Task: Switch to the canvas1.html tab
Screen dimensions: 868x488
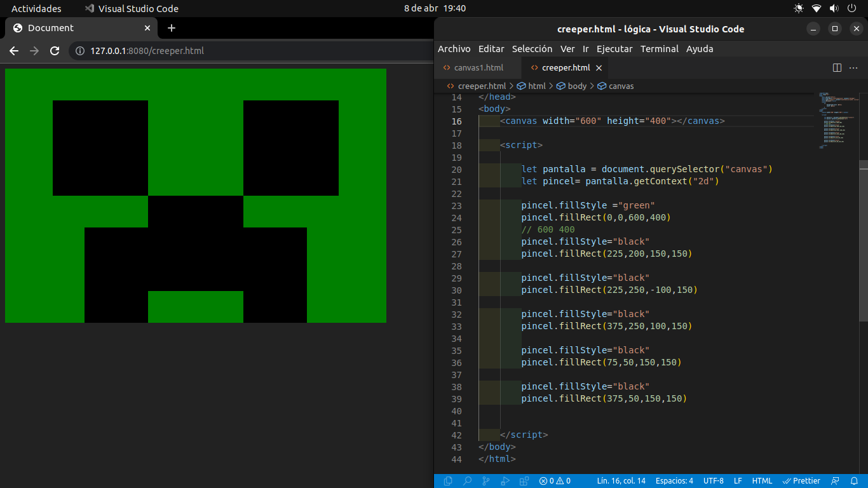Action: click(x=478, y=67)
